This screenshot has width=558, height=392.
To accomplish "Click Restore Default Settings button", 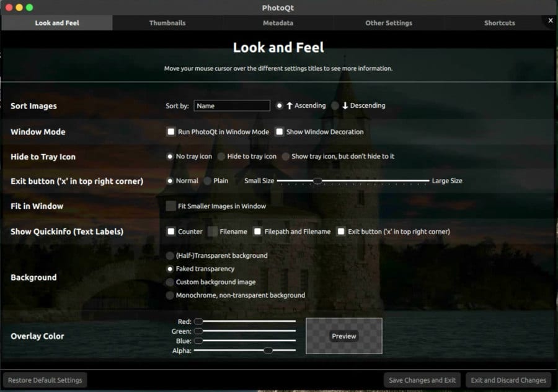I will [45, 380].
